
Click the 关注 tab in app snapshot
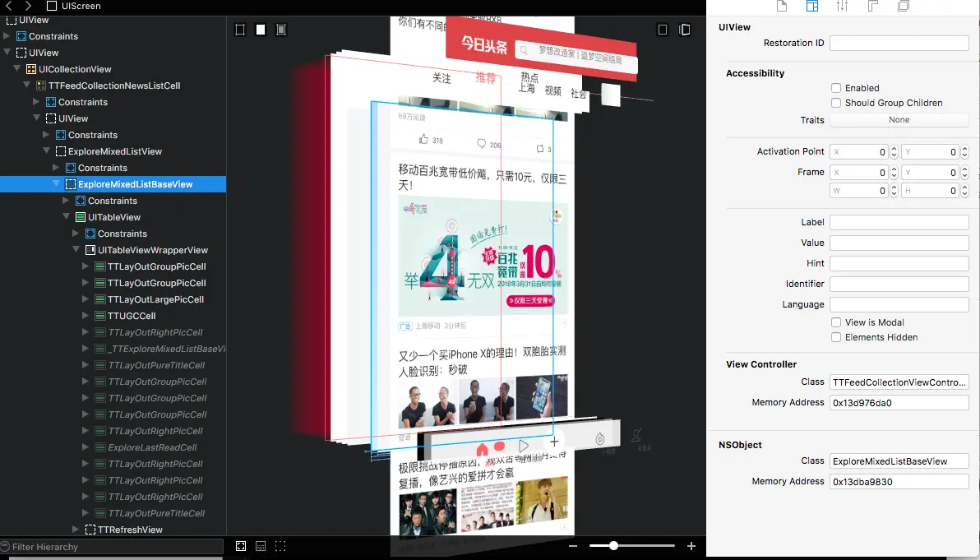(441, 78)
